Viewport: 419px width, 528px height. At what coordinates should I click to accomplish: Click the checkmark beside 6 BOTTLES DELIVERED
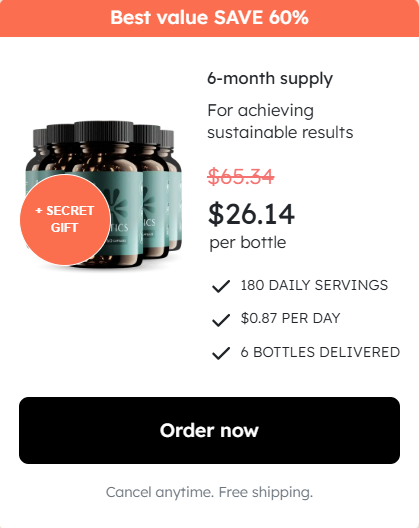[x=221, y=353]
